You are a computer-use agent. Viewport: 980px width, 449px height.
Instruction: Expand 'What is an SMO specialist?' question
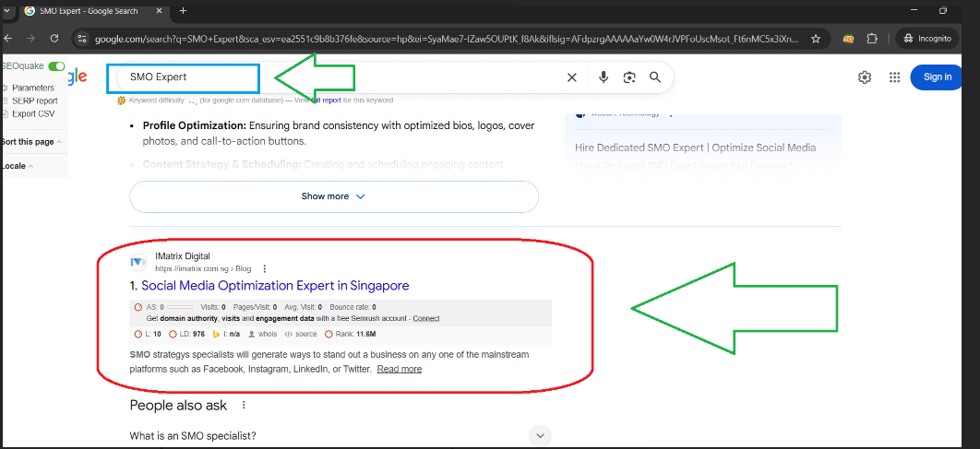542,435
